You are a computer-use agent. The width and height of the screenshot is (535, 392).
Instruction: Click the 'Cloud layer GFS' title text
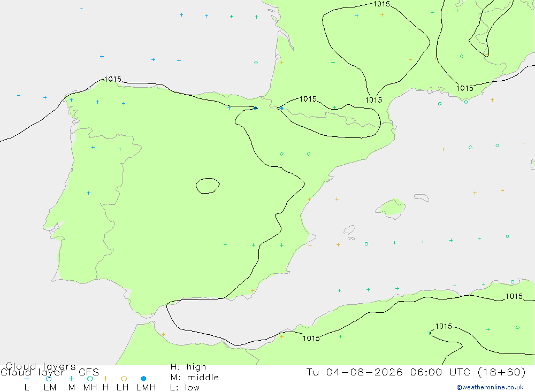tap(50, 372)
